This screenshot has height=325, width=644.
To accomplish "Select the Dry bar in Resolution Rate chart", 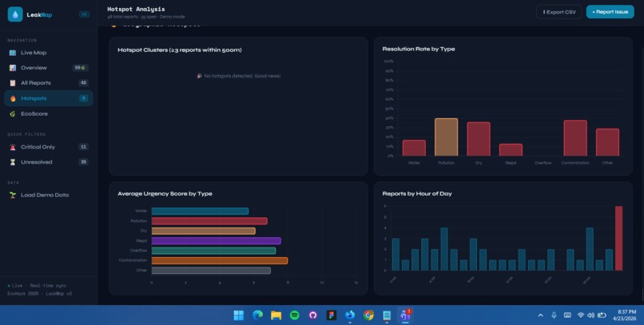I will pos(479,139).
